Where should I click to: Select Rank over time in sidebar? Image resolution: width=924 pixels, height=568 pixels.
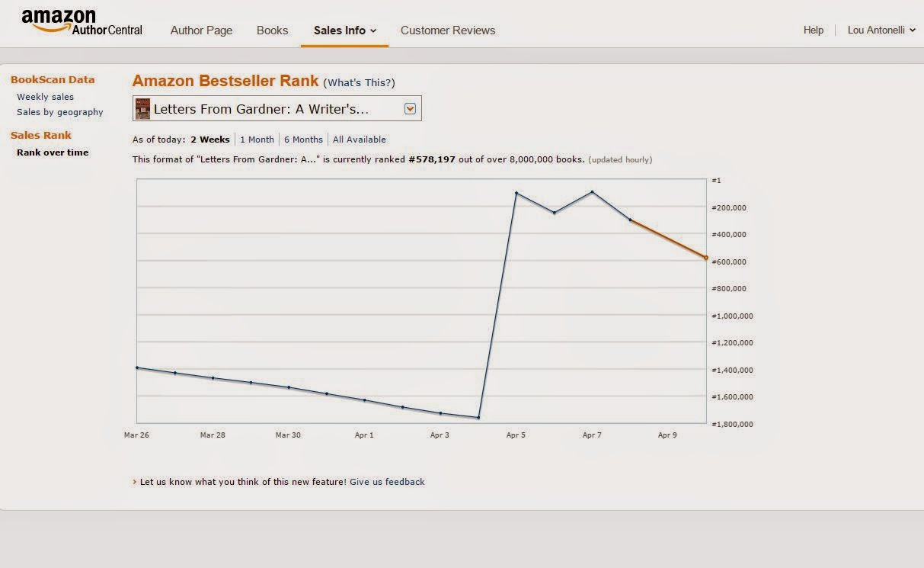pyautogui.click(x=53, y=152)
